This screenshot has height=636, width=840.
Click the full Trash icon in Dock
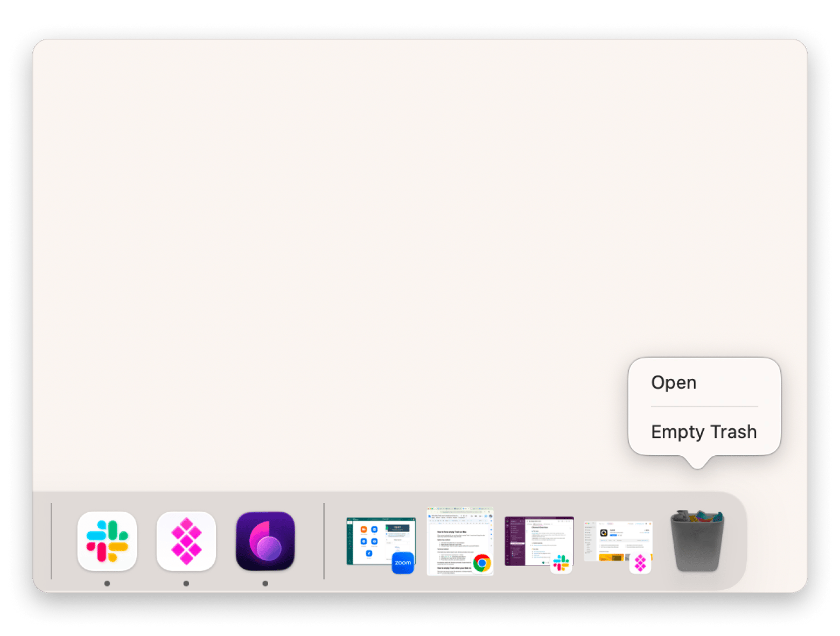coord(697,541)
